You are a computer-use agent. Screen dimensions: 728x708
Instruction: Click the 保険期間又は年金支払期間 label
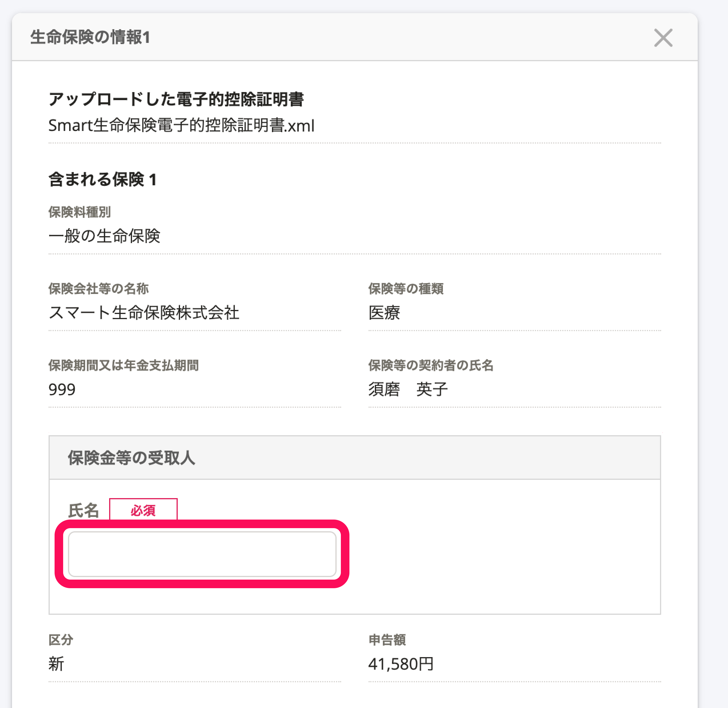[x=123, y=365]
